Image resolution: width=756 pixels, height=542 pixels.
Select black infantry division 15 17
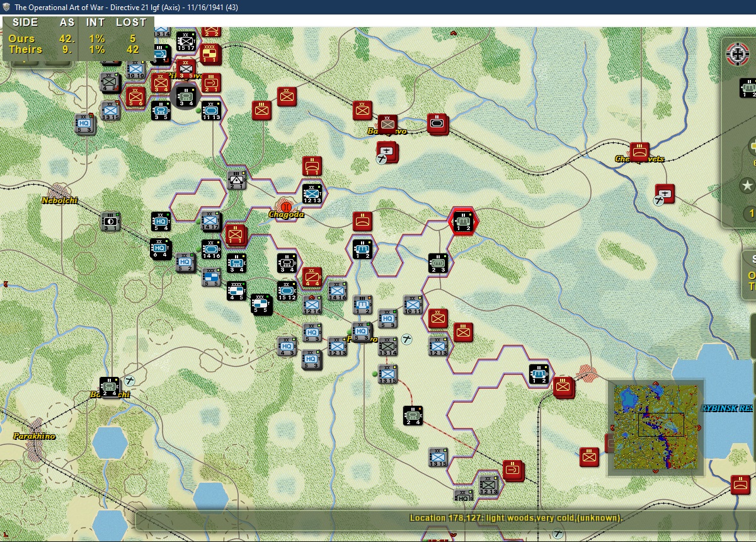click(x=185, y=41)
